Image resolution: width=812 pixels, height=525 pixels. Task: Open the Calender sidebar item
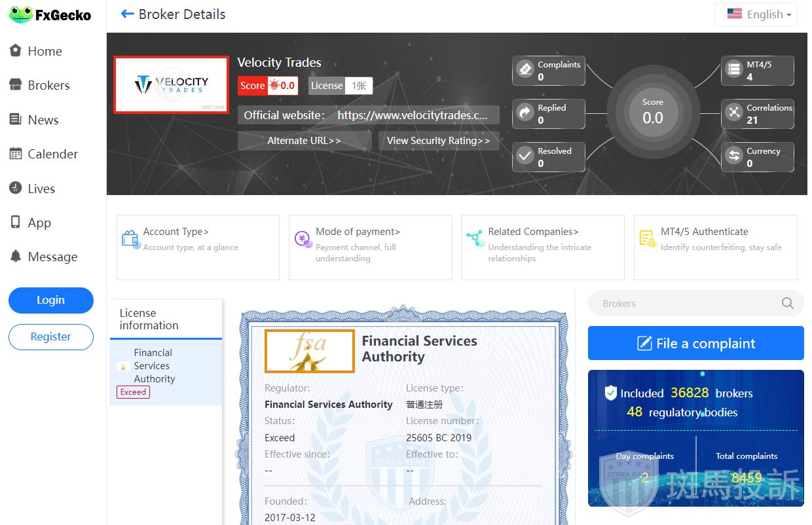52,154
